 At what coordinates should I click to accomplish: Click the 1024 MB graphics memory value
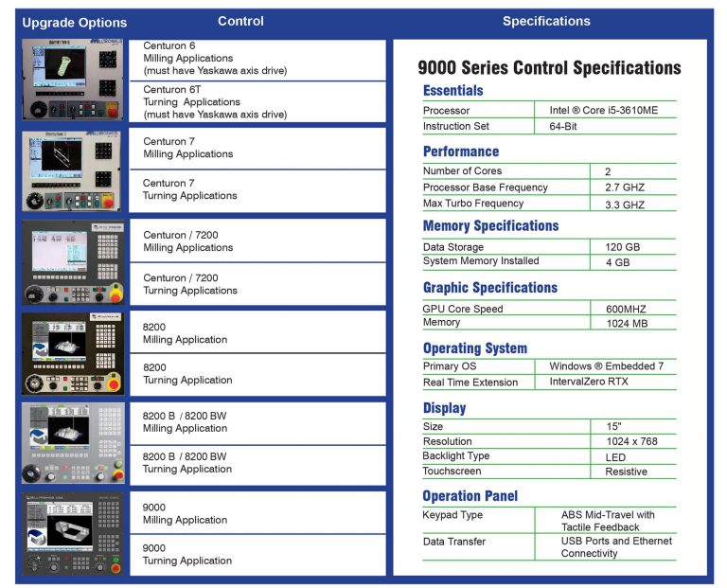627,324
